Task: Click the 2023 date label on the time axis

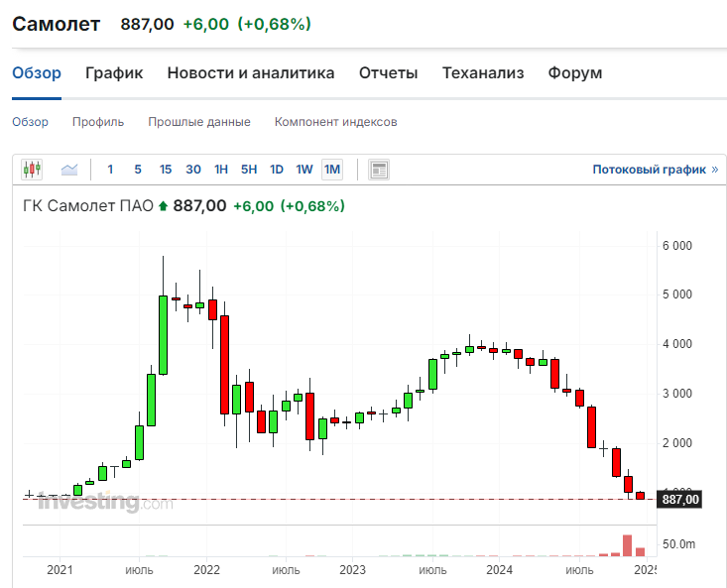Action: point(352,570)
